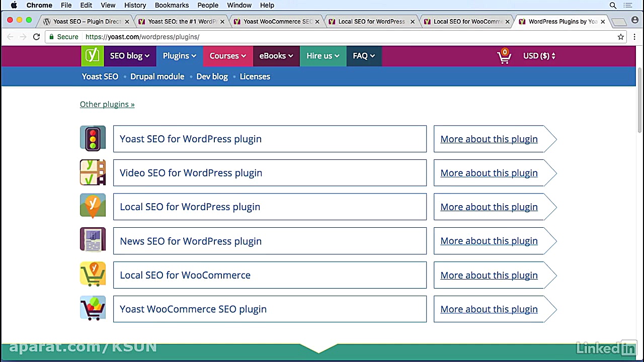Open the Chrome Edit menu

[86, 5]
